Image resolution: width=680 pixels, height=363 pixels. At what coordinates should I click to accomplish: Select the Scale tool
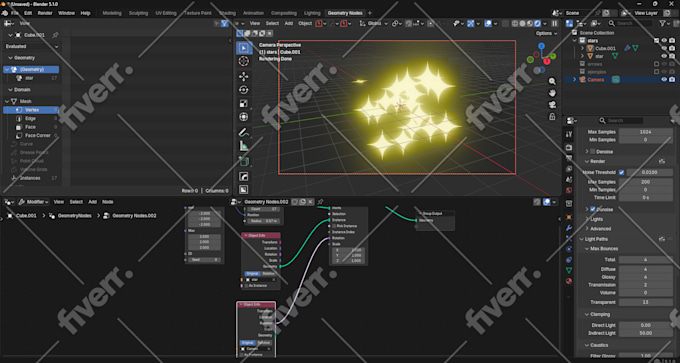click(x=244, y=103)
